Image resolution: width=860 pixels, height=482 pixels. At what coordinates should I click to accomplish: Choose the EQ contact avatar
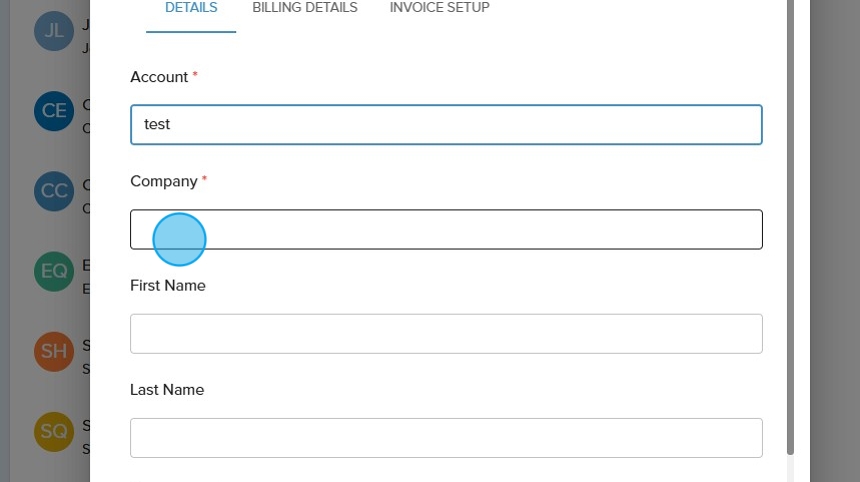pyautogui.click(x=54, y=271)
